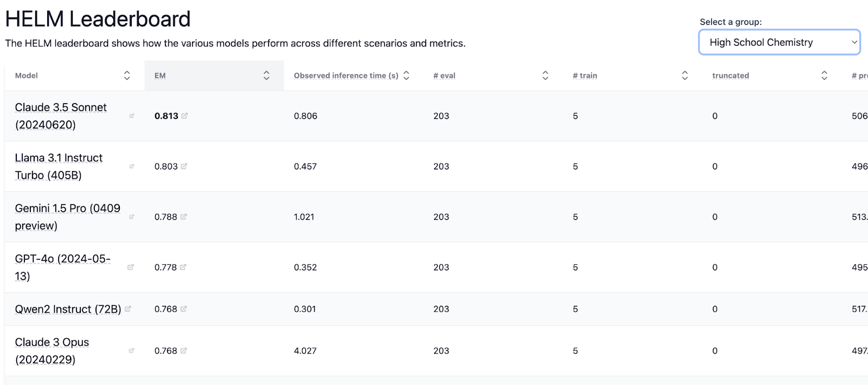Open external link icon beside Gemini 1.5 Pro
This screenshot has width=868, height=385.
pyautogui.click(x=132, y=217)
